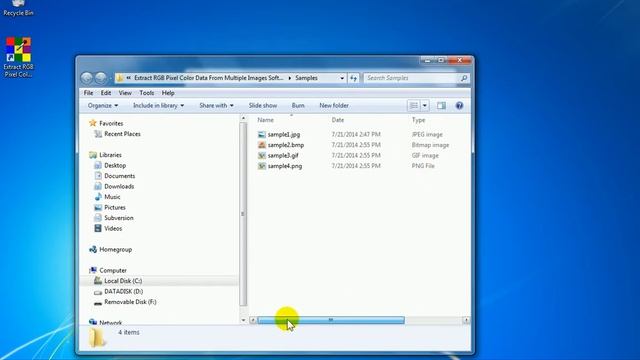Go forward with the Explorer forward arrow
This screenshot has width=640, height=360.
pyautogui.click(x=101, y=78)
